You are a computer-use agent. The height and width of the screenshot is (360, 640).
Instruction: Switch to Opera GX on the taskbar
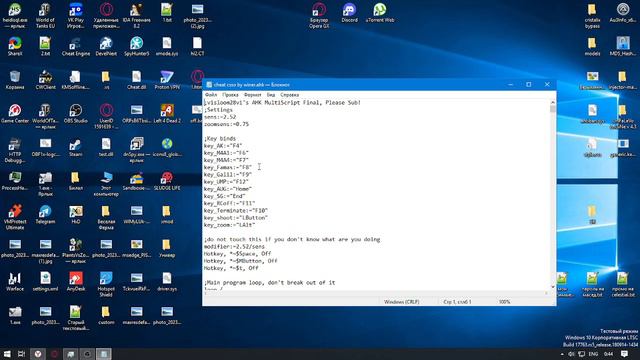(54, 354)
